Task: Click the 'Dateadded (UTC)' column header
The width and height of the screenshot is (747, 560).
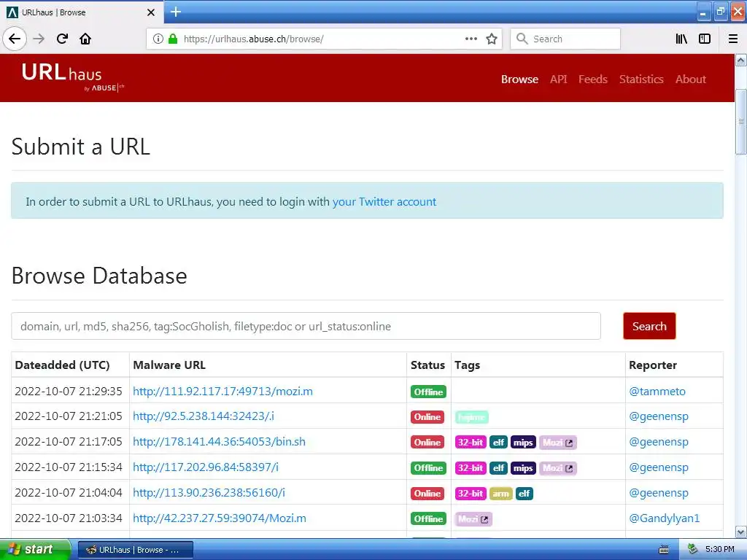Action: click(63, 365)
